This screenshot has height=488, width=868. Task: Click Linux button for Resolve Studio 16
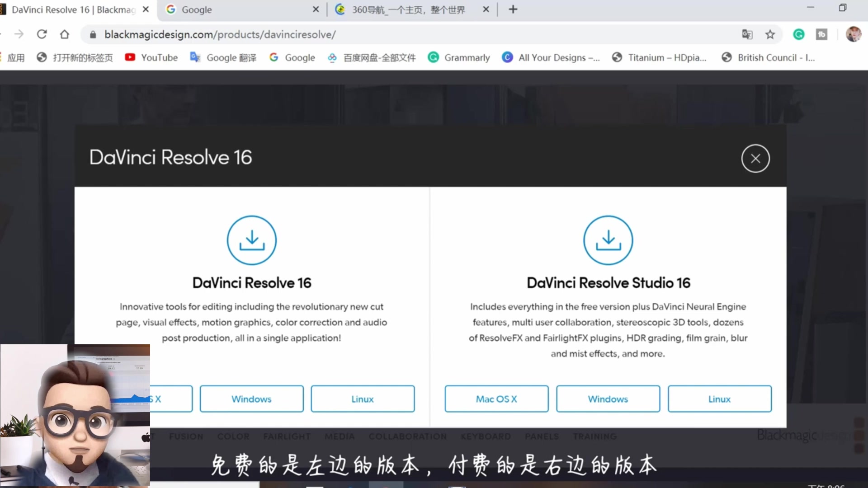(x=720, y=399)
